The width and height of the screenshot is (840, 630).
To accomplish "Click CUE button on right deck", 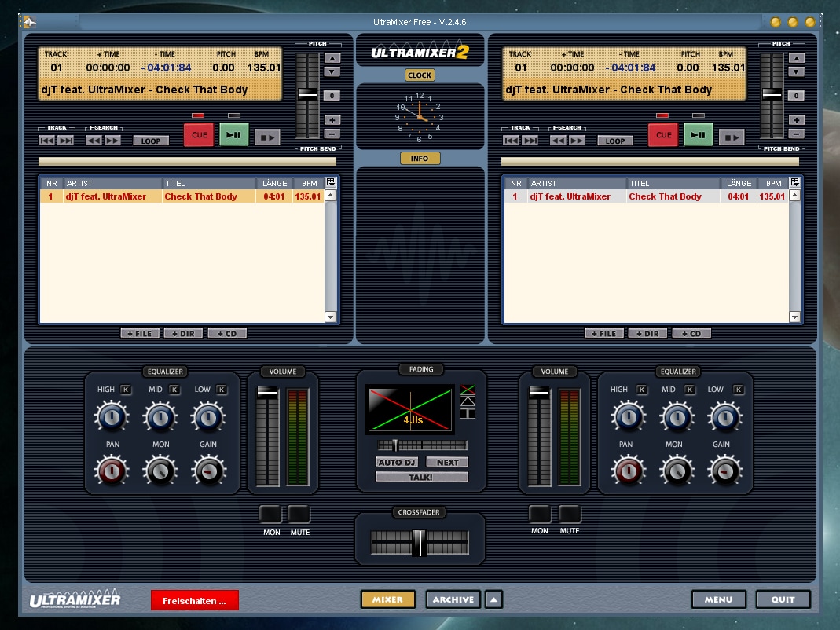I will 663,135.
